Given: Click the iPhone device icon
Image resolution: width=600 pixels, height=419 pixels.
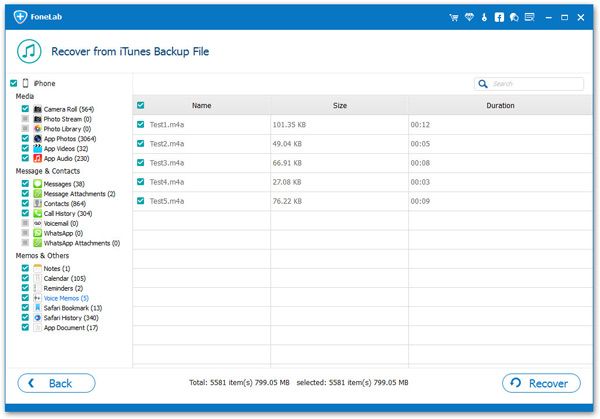Looking at the screenshot, I should (25, 83).
